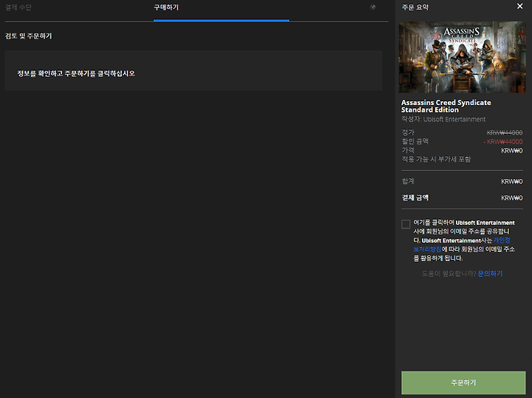
Task: Click the 합계 subtotal value KRW₩0
Action: coord(511,181)
